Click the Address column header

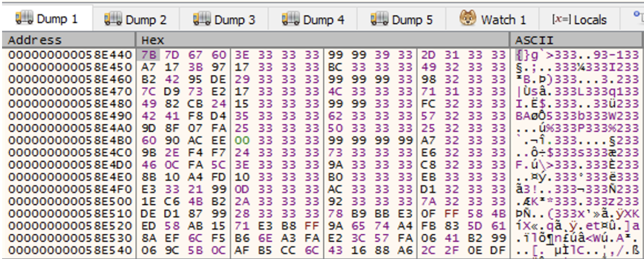[x=68, y=40]
